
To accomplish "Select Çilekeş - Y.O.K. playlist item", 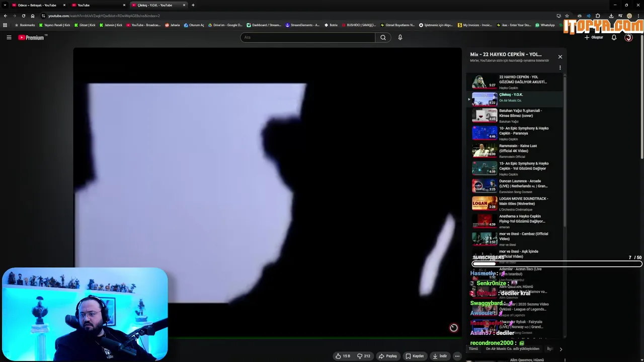I will tap(514, 99).
